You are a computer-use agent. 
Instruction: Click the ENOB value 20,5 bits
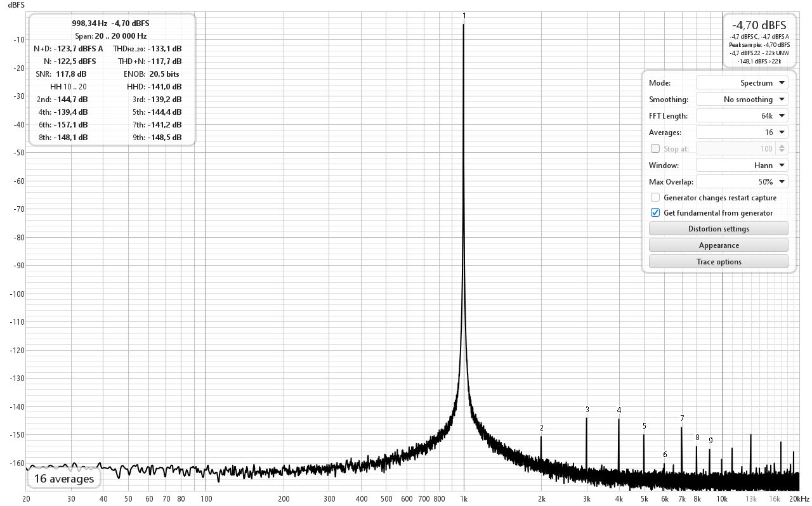(x=164, y=74)
